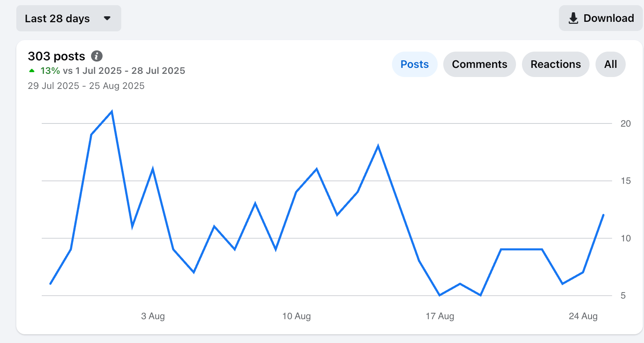Click the first data point of the line

(50, 283)
